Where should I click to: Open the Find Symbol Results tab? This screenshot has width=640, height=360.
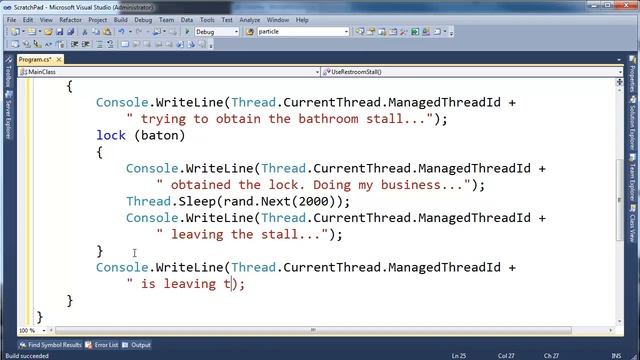(51, 345)
